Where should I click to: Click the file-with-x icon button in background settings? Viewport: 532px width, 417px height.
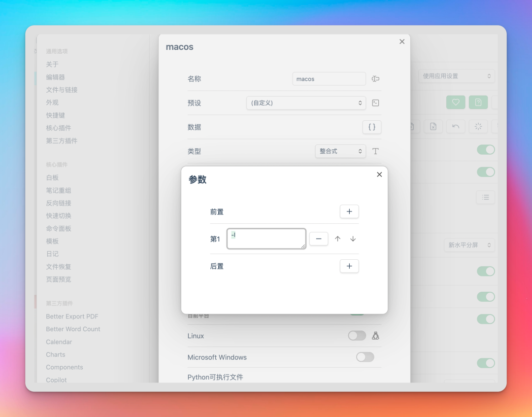pos(433,127)
